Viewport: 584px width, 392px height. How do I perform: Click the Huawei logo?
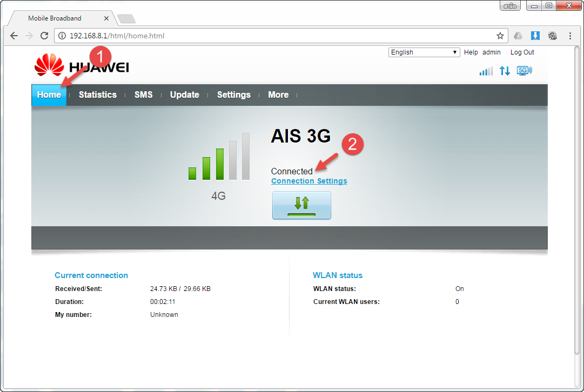[x=82, y=65]
